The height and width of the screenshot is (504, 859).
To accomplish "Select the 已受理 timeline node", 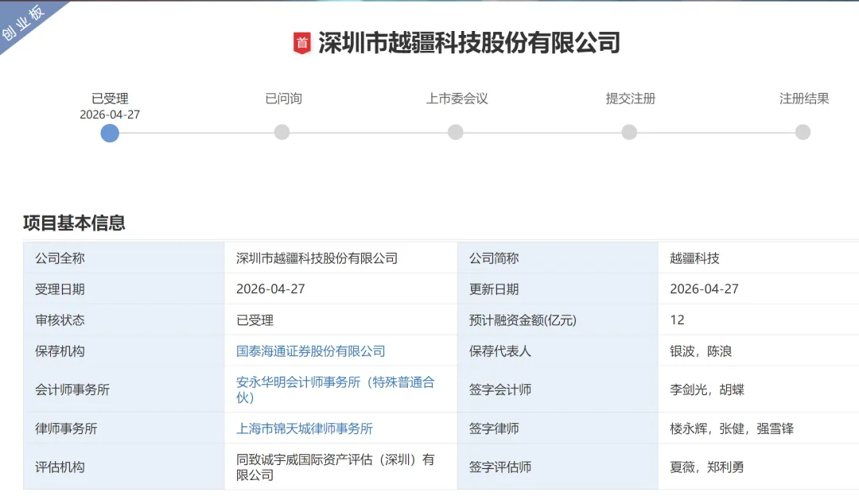I will coord(110,133).
